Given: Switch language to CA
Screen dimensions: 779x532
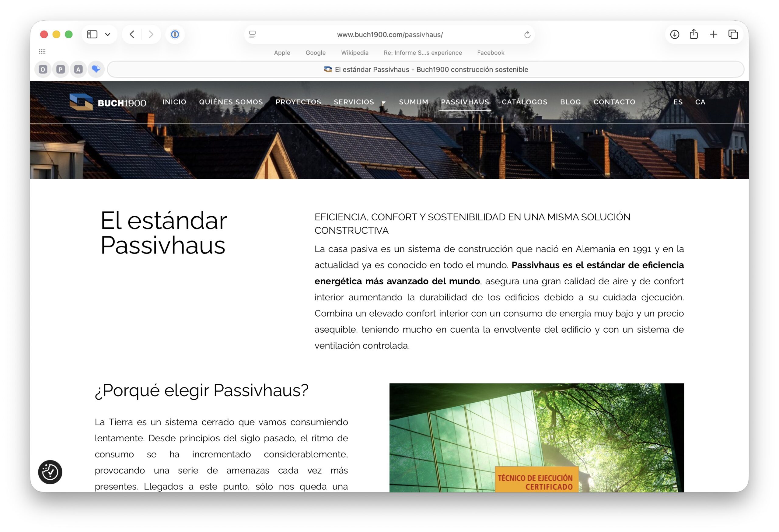Looking at the screenshot, I should tap(700, 102).
